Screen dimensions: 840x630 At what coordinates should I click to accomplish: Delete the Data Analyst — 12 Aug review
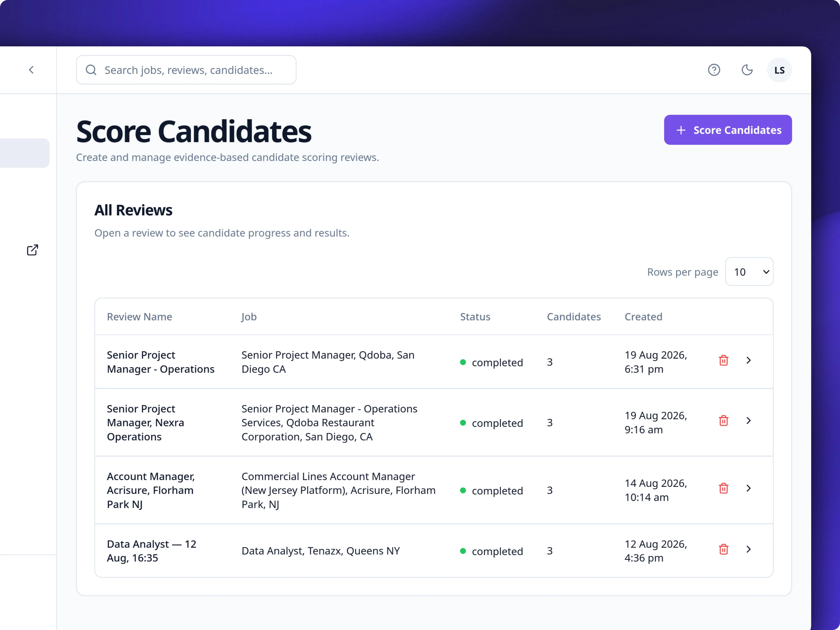(723, 549)
